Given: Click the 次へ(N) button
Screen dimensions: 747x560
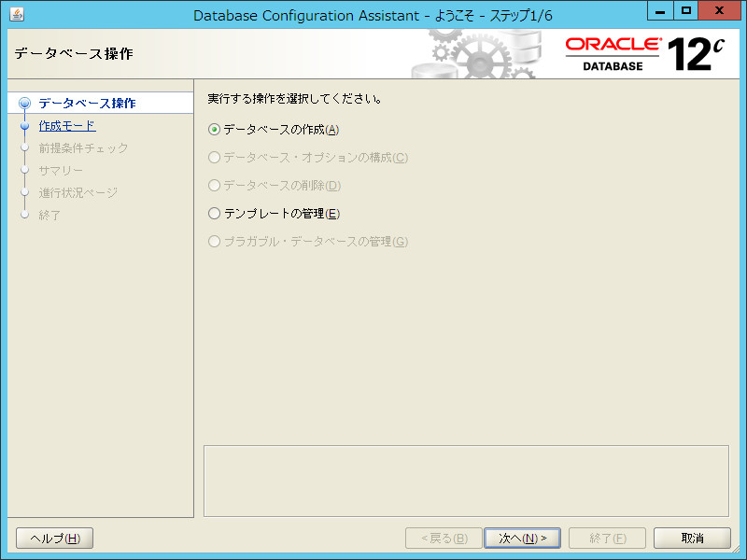Looking at the screenshot, I should (x=522, y=538).
